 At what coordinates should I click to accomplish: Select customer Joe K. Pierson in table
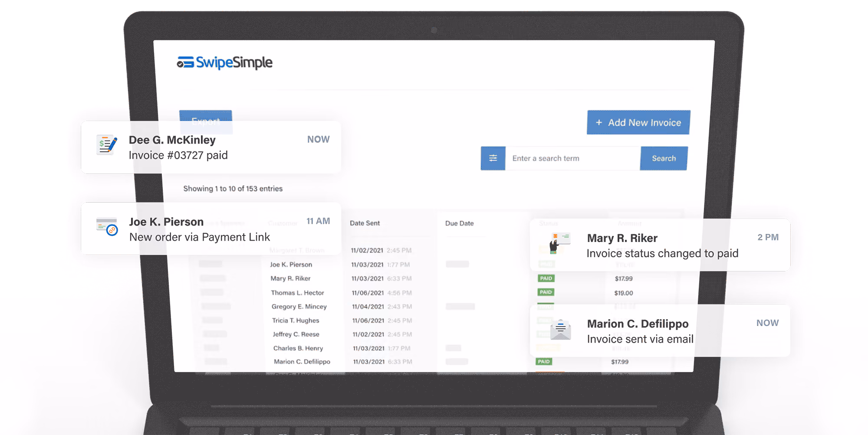pyautogui.click(x=291, y=265)
